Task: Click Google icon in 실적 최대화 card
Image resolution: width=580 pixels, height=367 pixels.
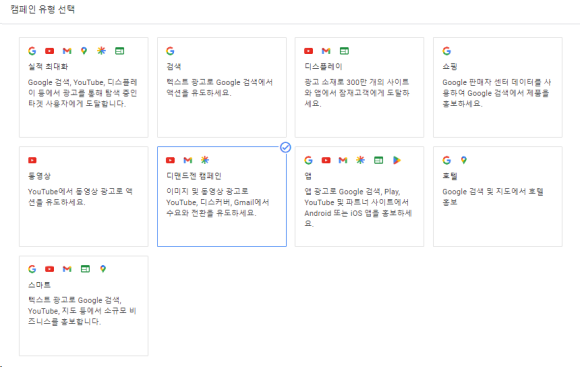Action: tap(32, 51)
